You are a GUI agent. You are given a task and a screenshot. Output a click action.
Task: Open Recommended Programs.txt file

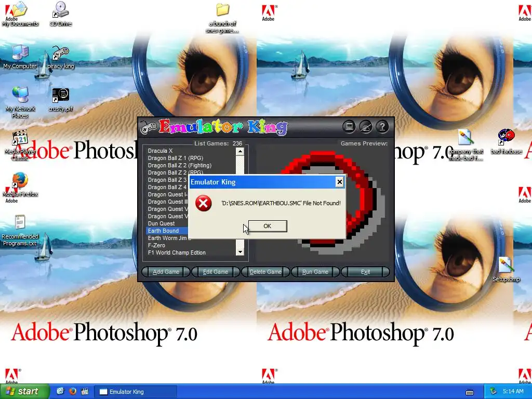(x=20, y=230)
